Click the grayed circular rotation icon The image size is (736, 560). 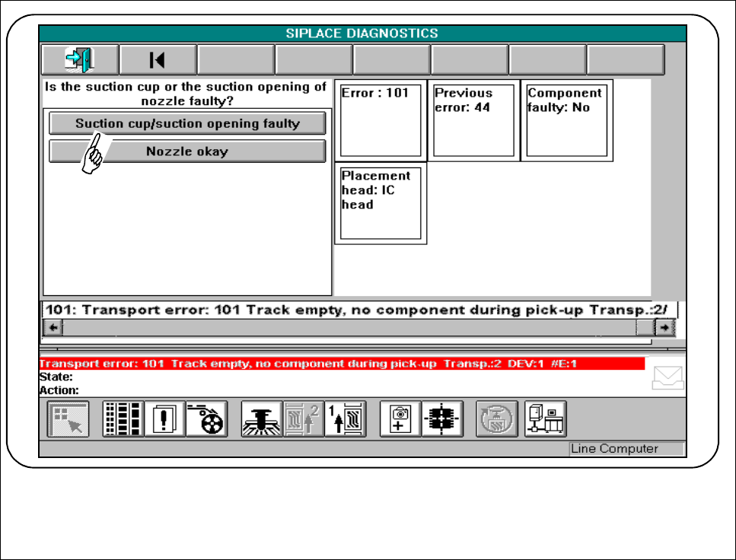(497, 419)
